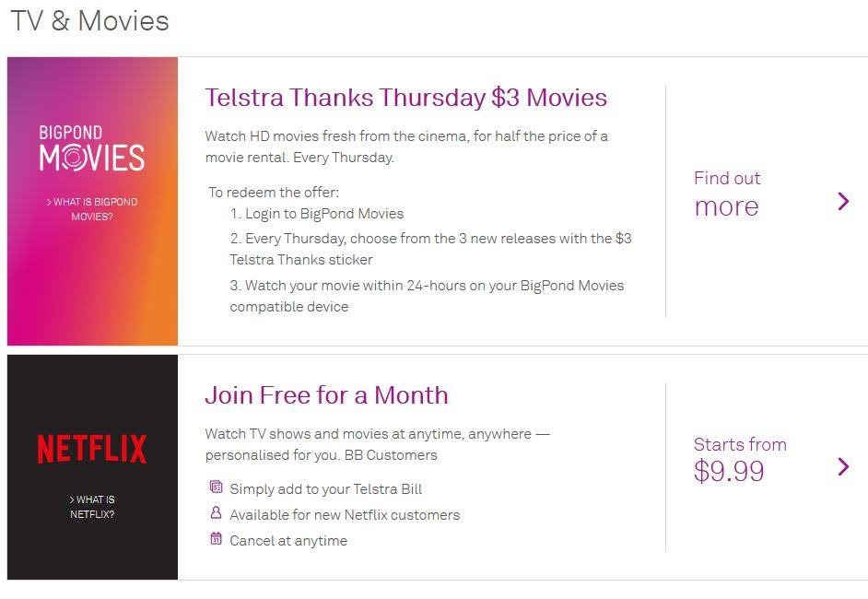Open the chevron arrow next to Find out more
The image size is (868, 599).
(x=843, y=201)
